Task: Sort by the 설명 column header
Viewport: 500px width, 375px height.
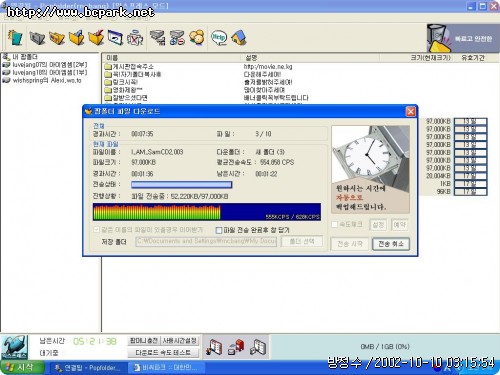Action: [x=310, y=58]
